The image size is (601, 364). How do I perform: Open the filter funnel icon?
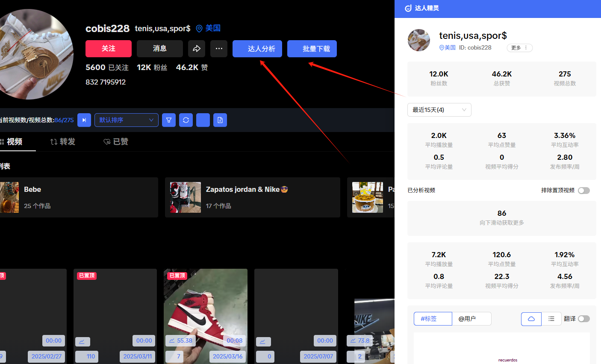point(169,120)
